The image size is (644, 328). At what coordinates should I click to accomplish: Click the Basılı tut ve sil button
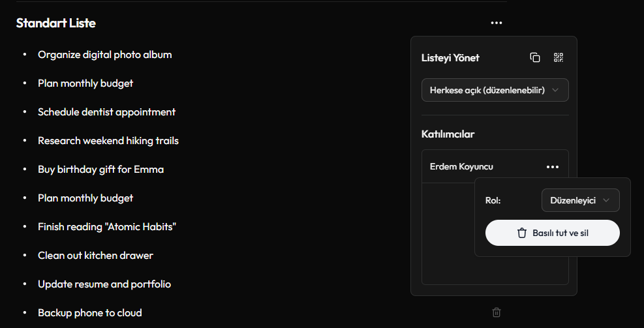pyautogui.click(x=553, y=233)
